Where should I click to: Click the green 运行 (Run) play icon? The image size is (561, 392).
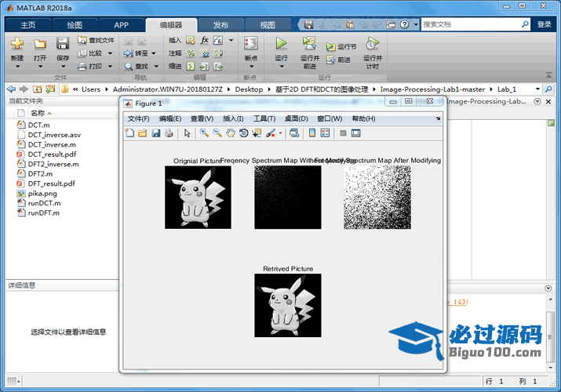click(x=281, y=43)
